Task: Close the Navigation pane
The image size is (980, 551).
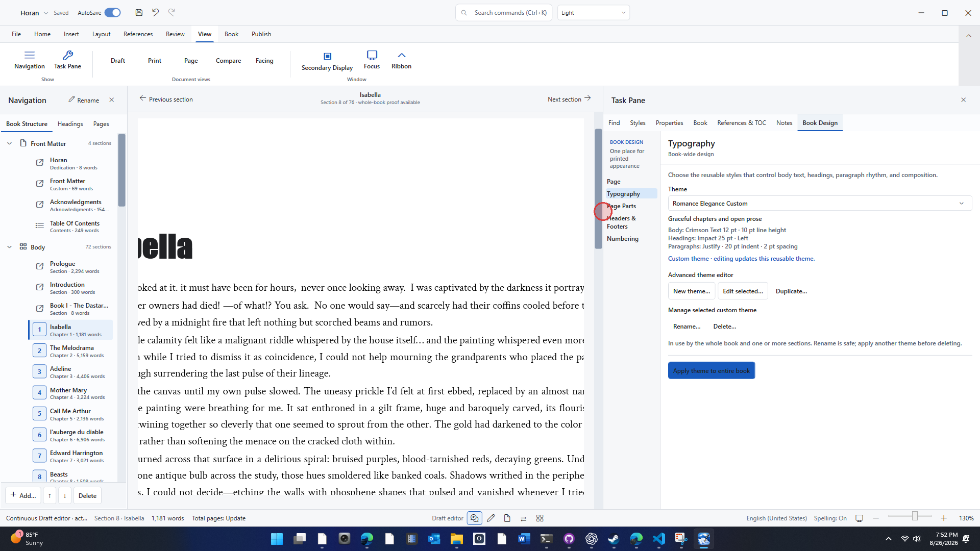Action: [112, 100]
